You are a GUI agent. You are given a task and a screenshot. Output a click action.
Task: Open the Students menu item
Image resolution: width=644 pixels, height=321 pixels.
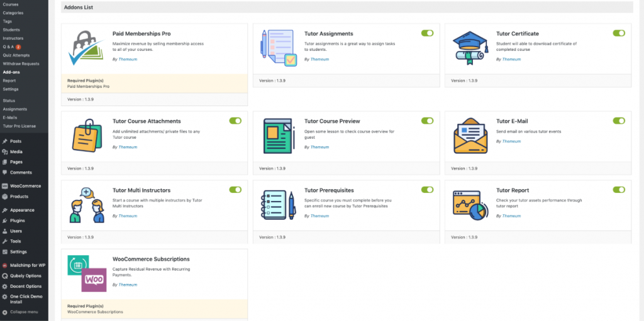pyautogui.click(x=11, y=30)
